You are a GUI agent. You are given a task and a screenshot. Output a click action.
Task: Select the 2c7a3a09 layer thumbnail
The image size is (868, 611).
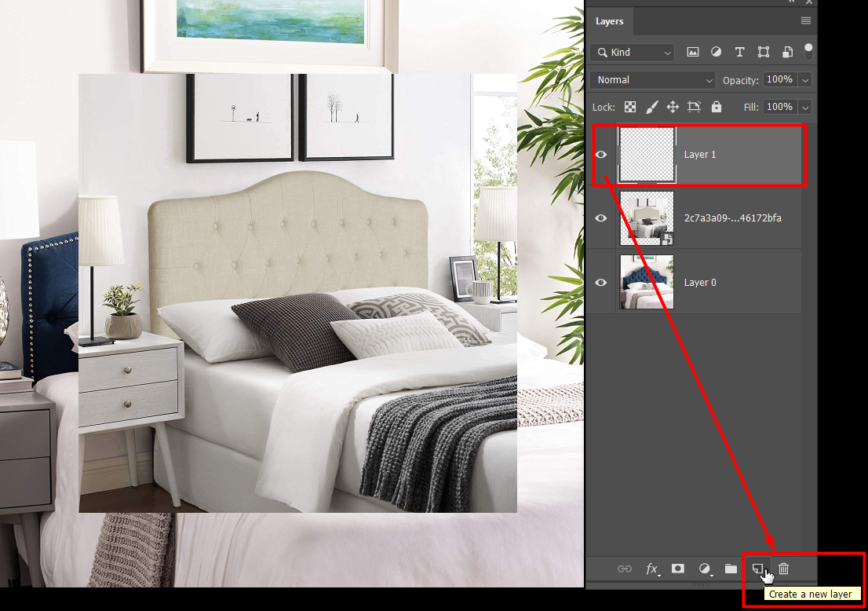coord(647,218)
